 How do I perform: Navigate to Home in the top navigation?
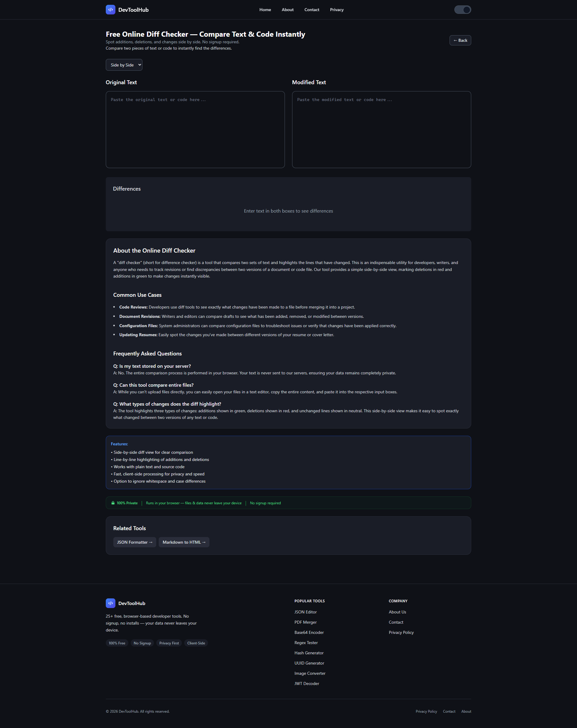click(265, 9)
